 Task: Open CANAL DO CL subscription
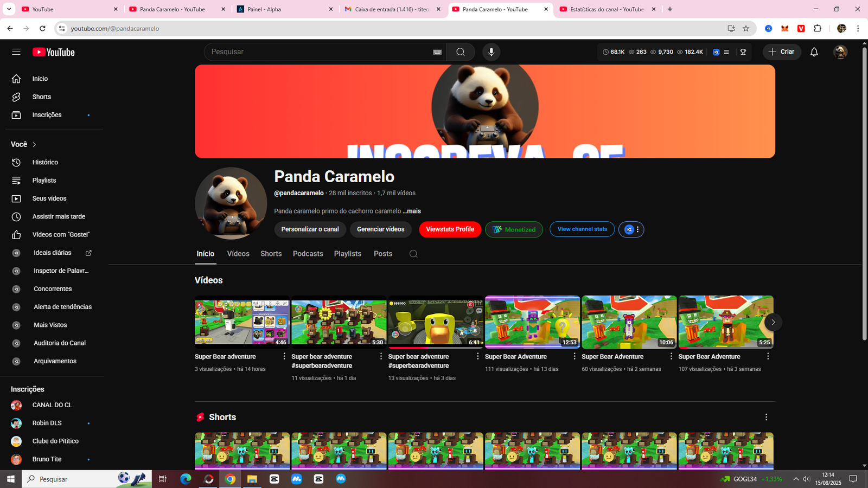click(52, 405)
